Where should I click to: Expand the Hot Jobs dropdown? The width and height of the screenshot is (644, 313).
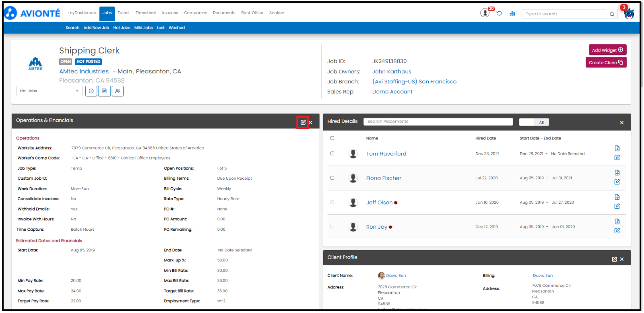(x=49, y=91)
